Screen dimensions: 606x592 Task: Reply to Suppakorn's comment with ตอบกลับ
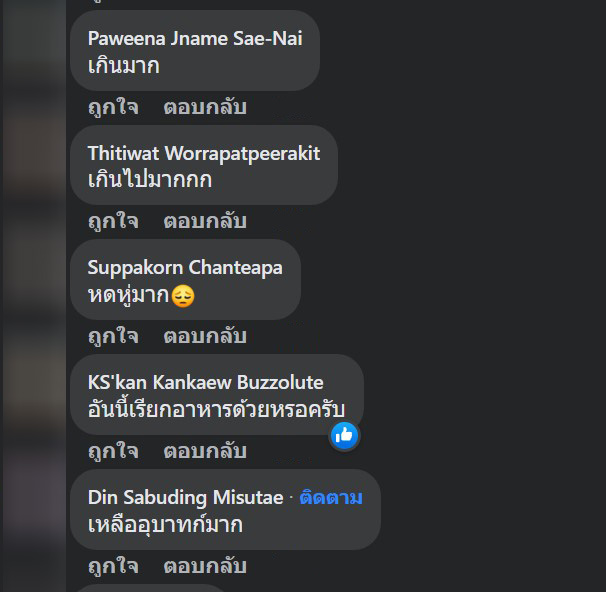pos(205,336)
